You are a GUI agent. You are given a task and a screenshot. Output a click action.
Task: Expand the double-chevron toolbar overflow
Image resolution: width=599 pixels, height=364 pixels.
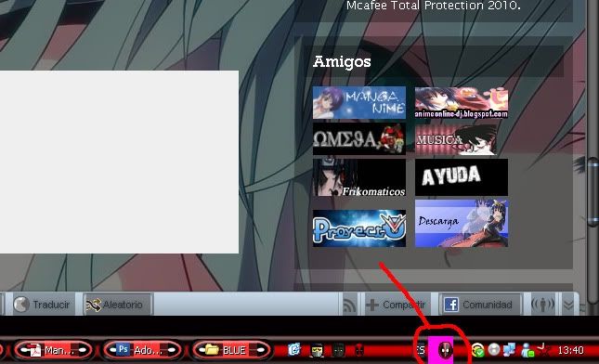tap(569, 305)
